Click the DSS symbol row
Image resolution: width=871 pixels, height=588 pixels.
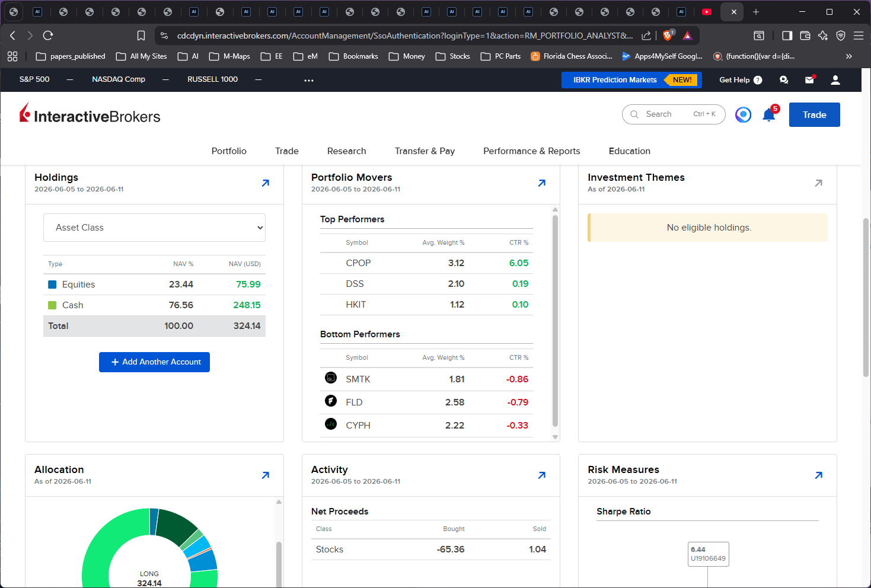[426, 284]
